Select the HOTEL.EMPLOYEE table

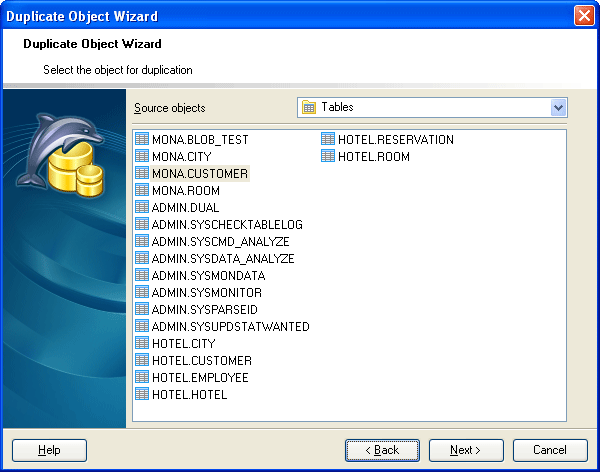click(x=200, y=378)
